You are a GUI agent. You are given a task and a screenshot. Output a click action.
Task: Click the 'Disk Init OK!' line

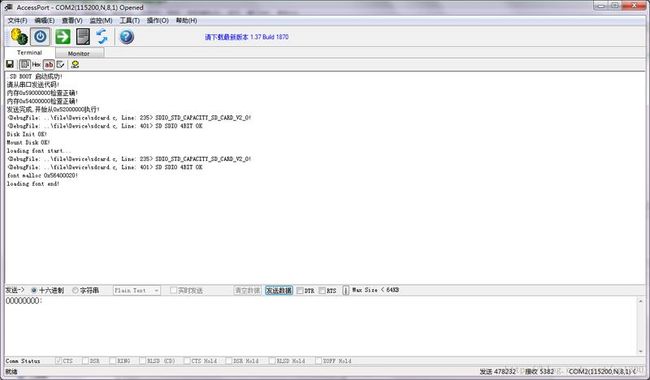click(27, 134)
